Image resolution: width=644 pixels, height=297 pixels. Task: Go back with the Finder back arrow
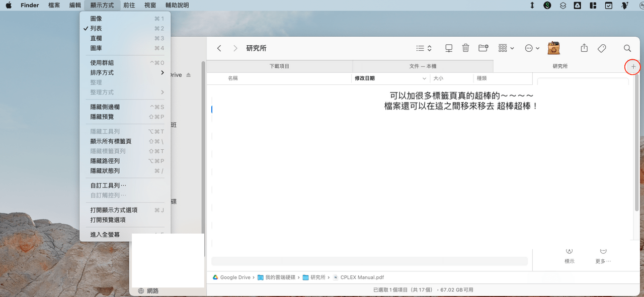[219, 48]
